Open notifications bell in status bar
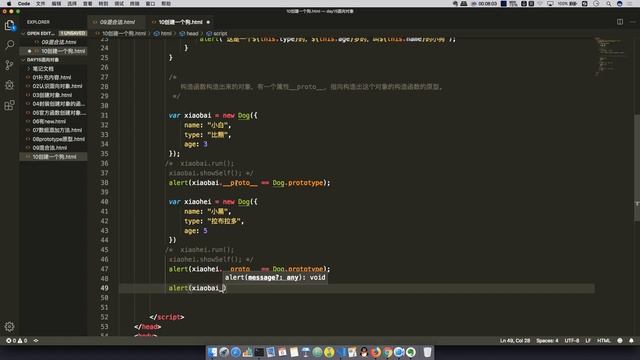 [x=631, y=340]
